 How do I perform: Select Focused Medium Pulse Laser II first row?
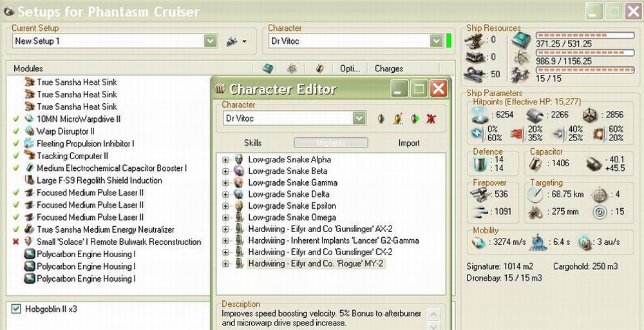click(90, 193)
